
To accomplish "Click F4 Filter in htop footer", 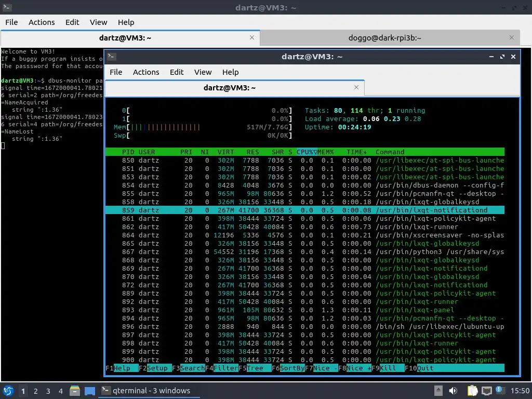I will pyautogui.click(x=221, y=368).
